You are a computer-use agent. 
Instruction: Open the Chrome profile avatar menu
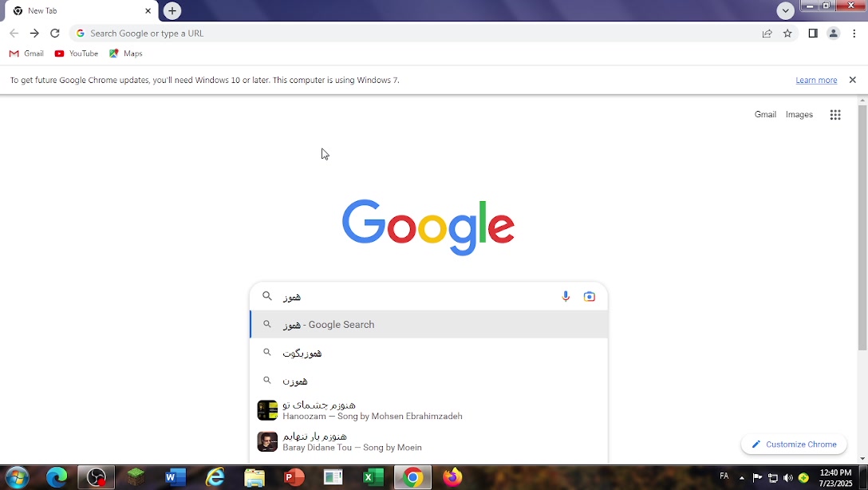(x=833, y=34)
